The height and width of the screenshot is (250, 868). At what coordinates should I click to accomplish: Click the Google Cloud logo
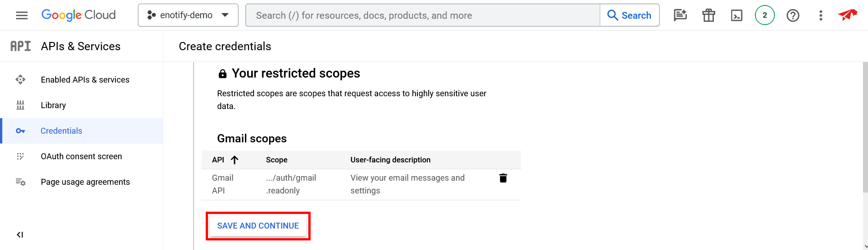78,15
